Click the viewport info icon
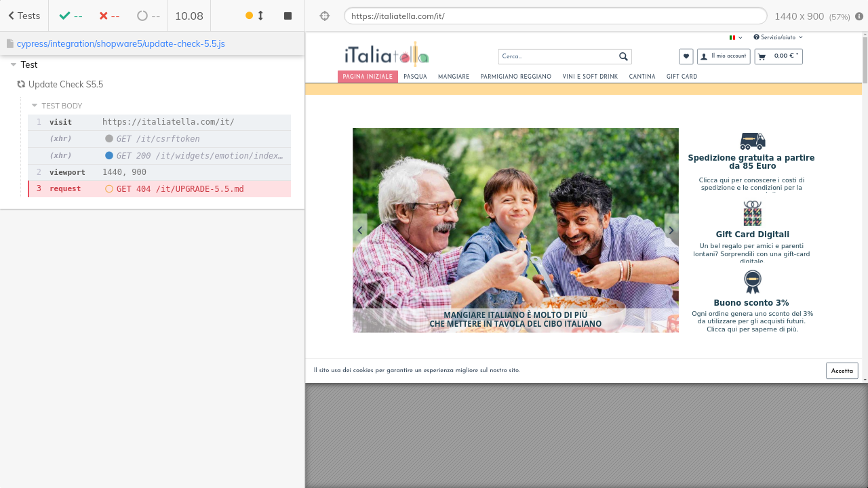The image size is (868, 488). coord(859,16)
